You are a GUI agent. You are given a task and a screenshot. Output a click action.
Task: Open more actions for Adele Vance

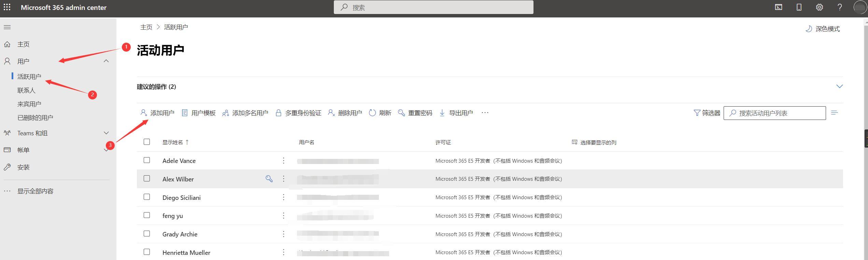click(x=283, y=161)
